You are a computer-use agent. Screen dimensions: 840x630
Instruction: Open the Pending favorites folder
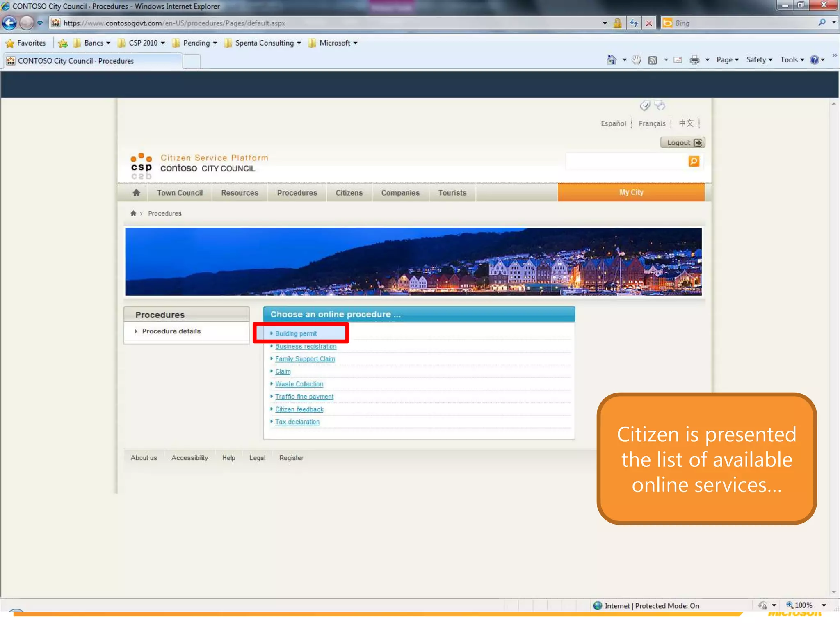(195, 43)
